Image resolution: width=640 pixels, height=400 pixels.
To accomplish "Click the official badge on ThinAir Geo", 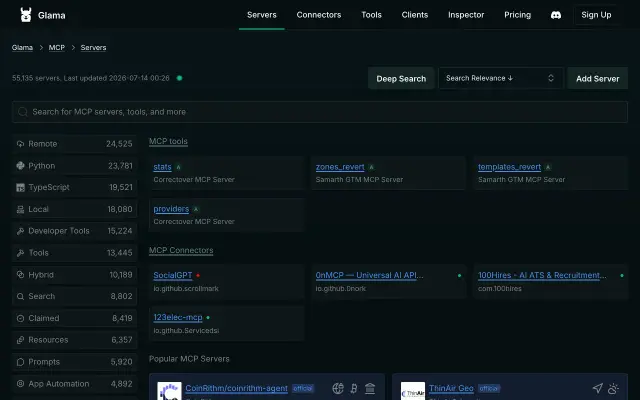I will (x=489, y=388).
